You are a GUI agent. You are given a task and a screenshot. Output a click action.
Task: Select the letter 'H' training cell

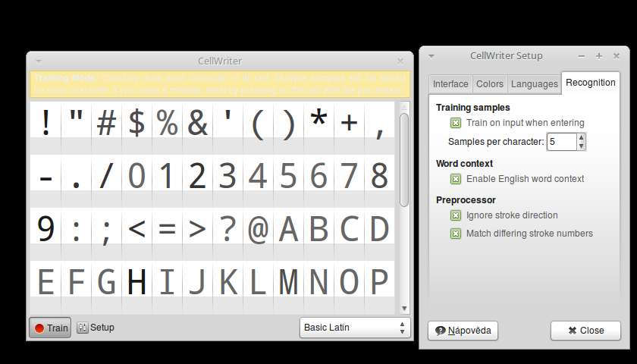coord(137,286)
